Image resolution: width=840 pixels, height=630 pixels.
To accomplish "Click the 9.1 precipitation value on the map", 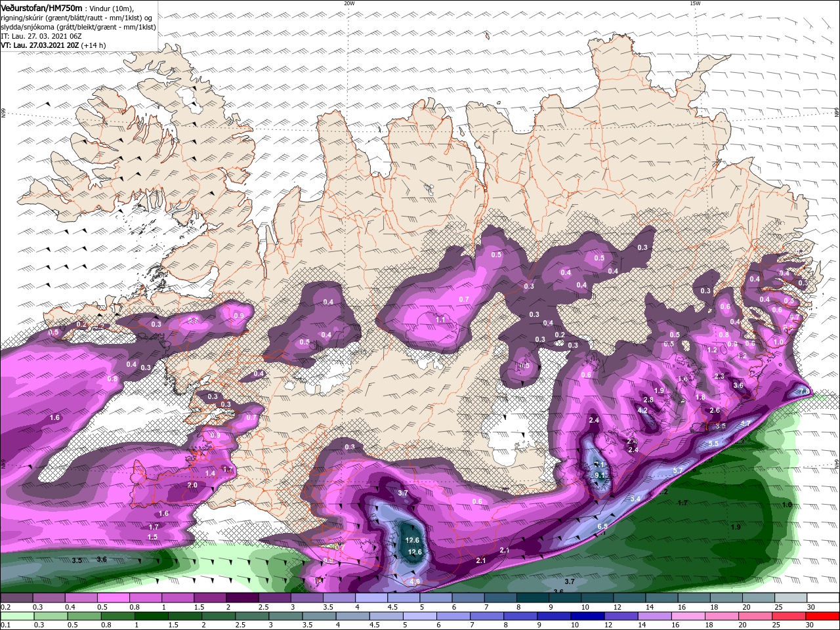I will click(x=599, y=475).
